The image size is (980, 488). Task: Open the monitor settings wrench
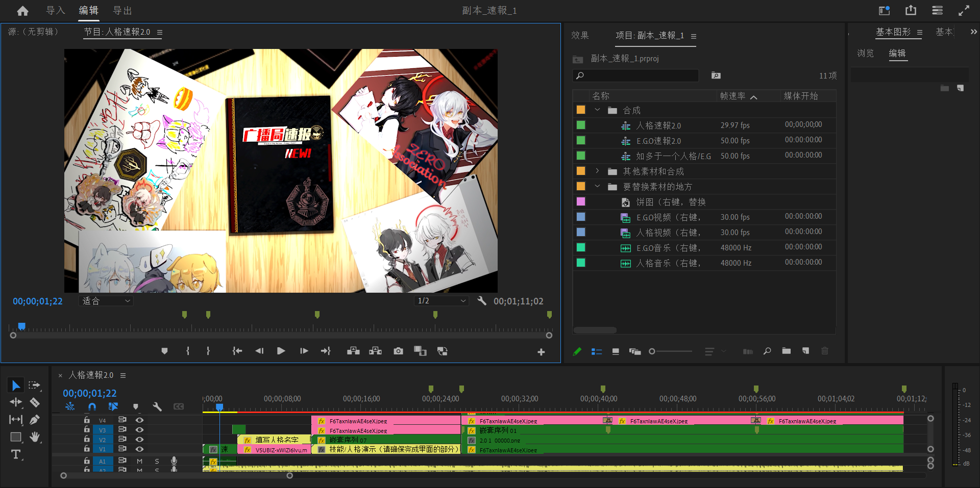point(481,301)
